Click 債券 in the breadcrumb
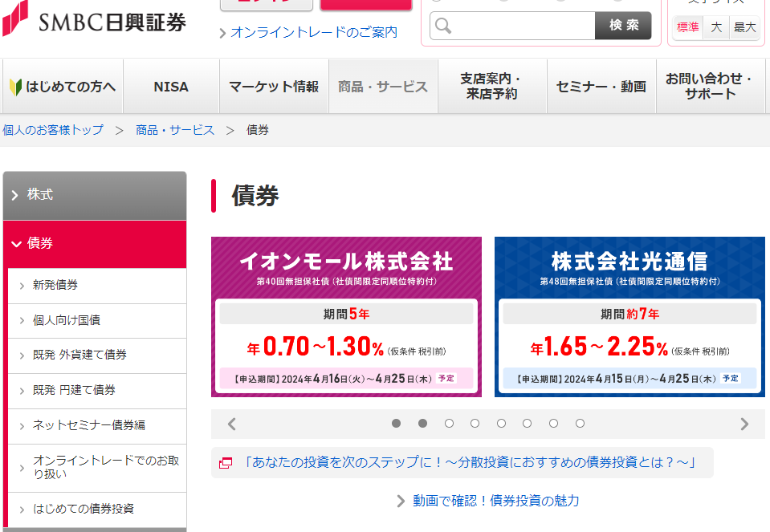The width and height of the screenshot is (770, 532). [257, 130]
